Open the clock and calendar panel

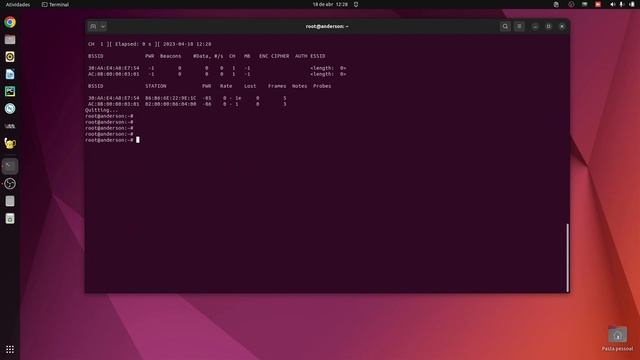pyautogui.click(x=330, y=4)
